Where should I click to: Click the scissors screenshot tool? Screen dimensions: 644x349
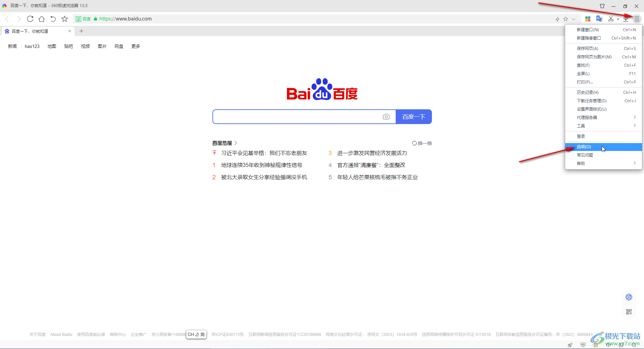[x=611, y=19]
